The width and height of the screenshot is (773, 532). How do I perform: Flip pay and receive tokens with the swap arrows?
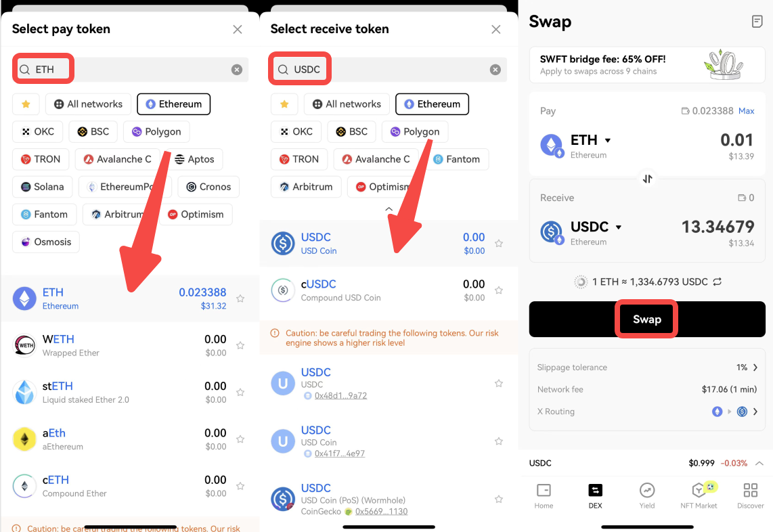point(648,179)
